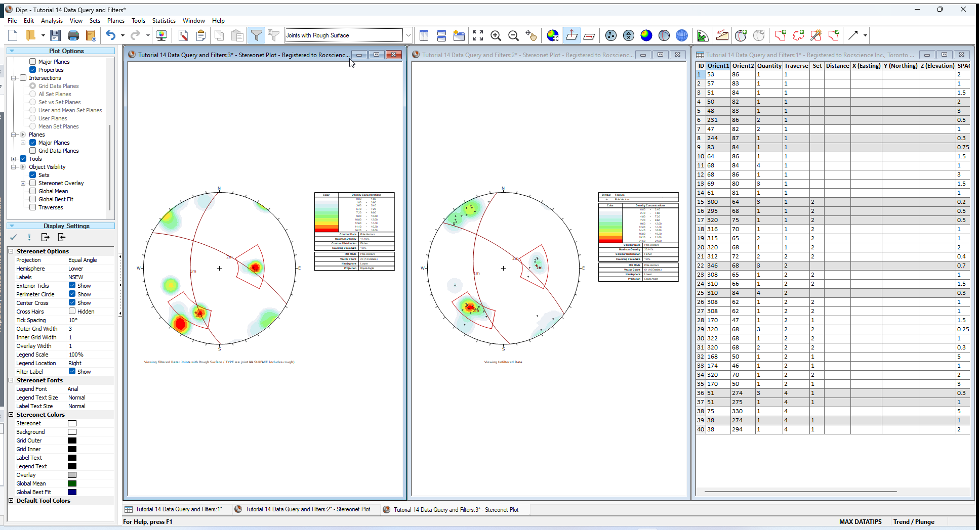Image resolution: width=980 pixels, height=530 pixels.
Task: Activate the Pan tool
Action: point(530,35)
